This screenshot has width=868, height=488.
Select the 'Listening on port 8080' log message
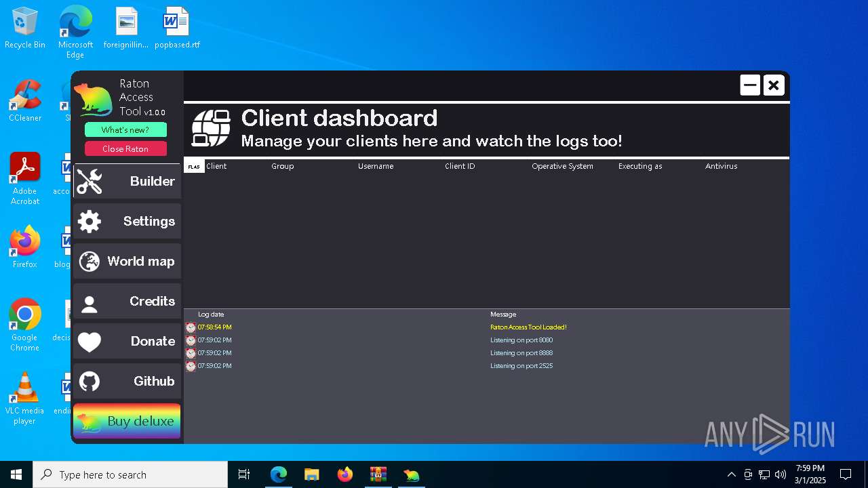[521, 340]
